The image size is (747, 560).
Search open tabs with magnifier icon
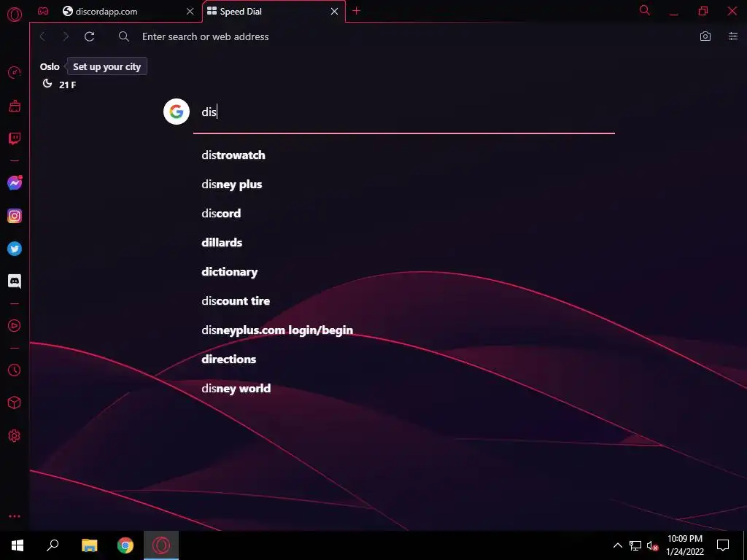click(x=645, y=10)
